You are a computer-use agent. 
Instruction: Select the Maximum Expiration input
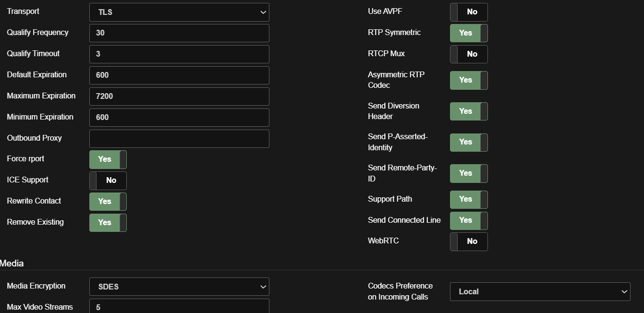tap(179, 96)
